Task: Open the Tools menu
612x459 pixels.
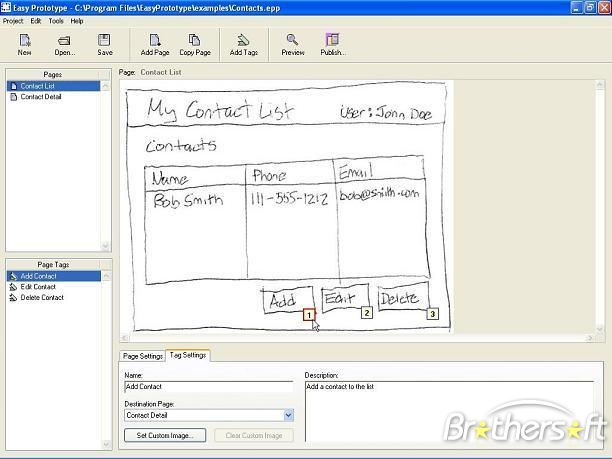Action: tap(56, 21)
